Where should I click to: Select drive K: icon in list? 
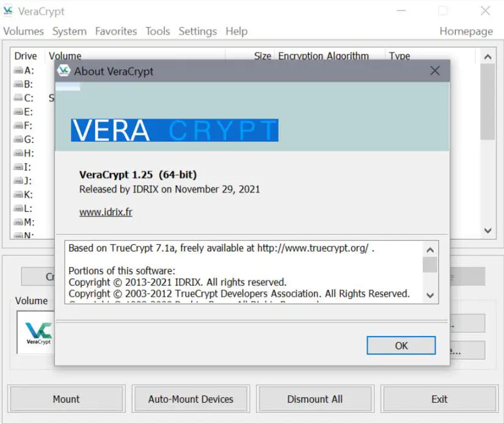click(18, 194)
